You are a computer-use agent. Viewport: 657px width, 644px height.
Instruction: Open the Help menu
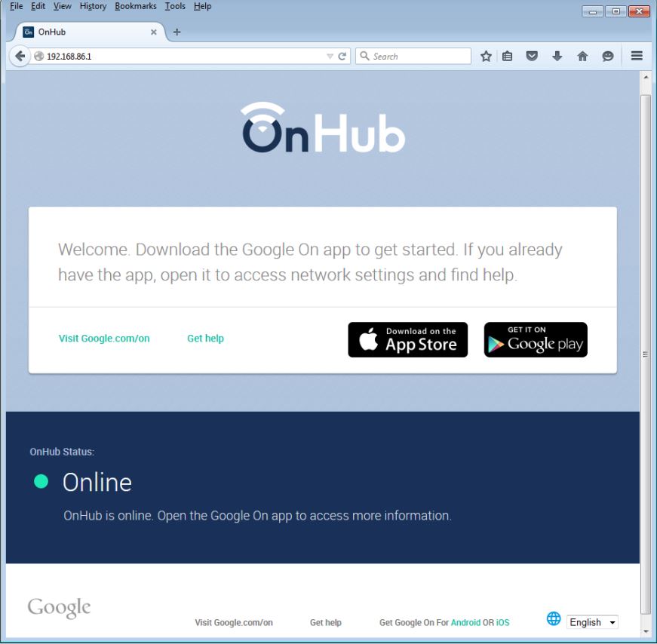[x=202, y=6]
